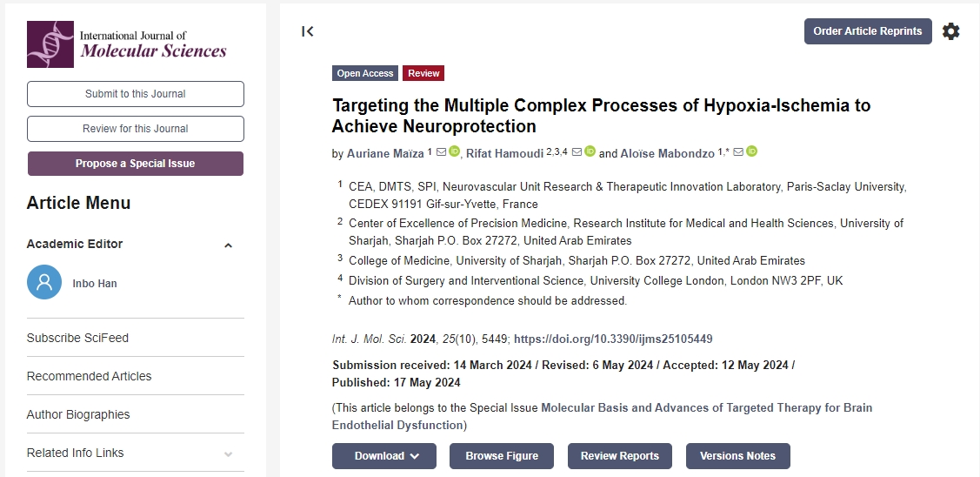Image resolution: width=980 pixels, height=477 pixels.
Task: Click the Molecular Sciences journal logo
Action: 127,44
